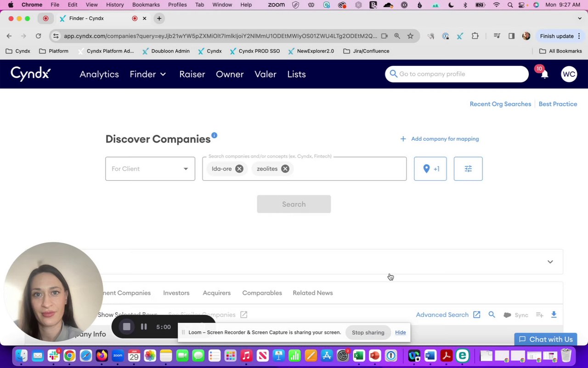Open the Chrome History menu
The image size is (588, 368).
(115, 5)
